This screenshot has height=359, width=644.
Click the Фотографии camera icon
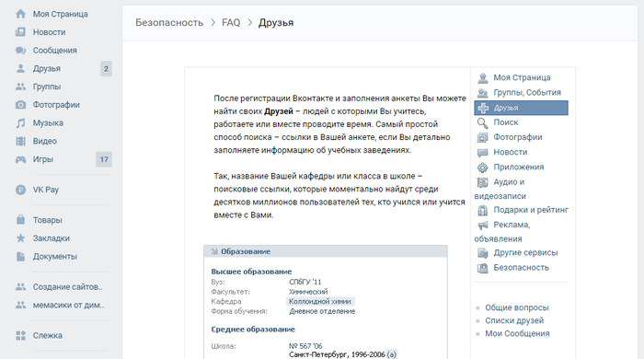[x=20, y=105]
